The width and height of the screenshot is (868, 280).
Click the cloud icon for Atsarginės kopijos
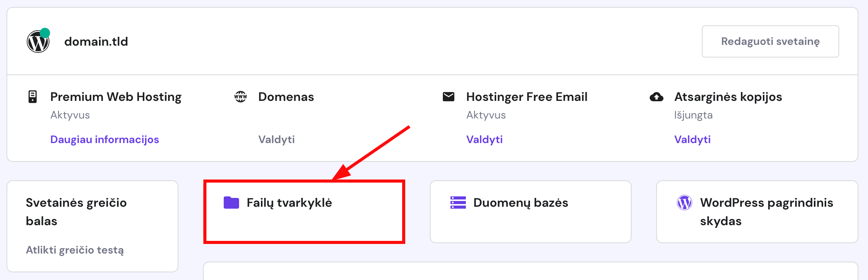coord(656,97)
